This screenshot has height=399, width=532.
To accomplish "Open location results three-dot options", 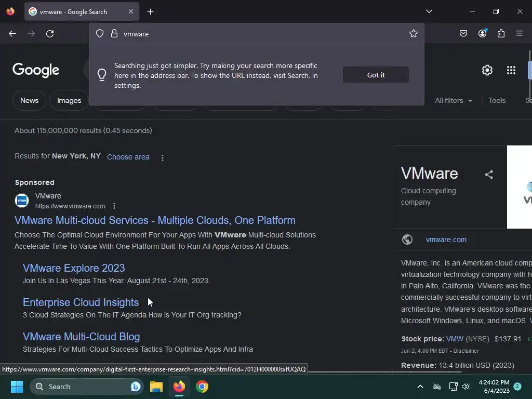I will point(163,158).
